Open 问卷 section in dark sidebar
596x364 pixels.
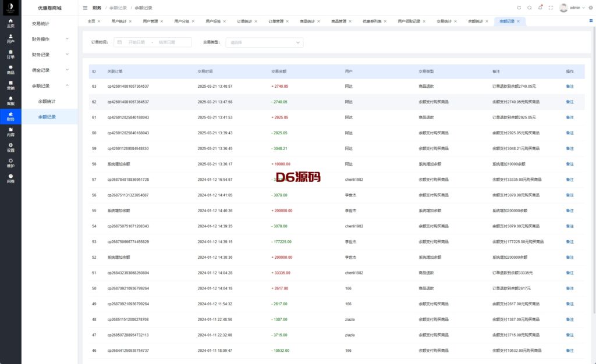coord(10,179)
